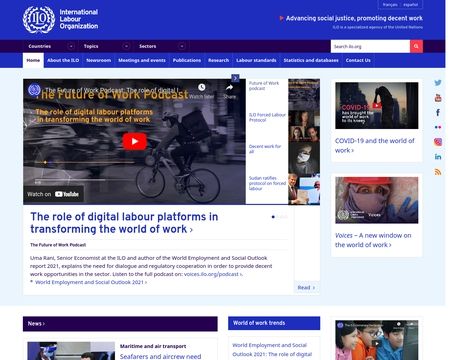Open the ILO Facebook page icon
The width and height of the screenshot is (450, 360).
438,112
